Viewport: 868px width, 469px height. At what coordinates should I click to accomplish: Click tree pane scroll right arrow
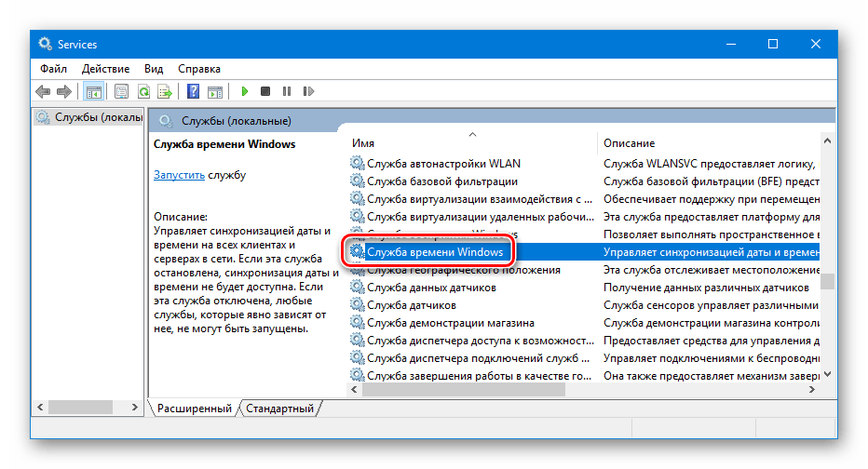pyautogui.click(x=134, y=407)
